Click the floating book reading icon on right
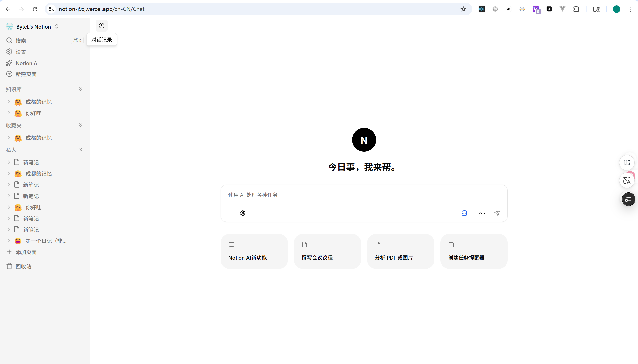This screenshot has height=364, width=638. [x=627, y=162]
